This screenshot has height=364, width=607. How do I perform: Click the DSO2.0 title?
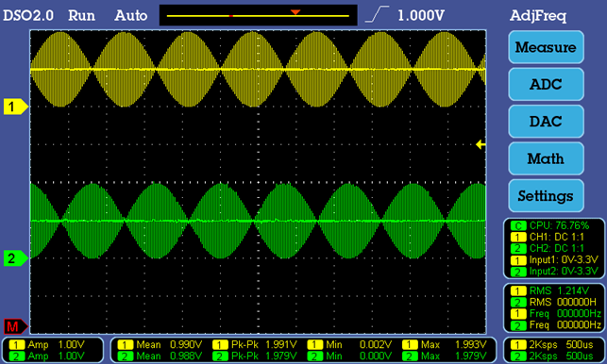tap(28, 15)
